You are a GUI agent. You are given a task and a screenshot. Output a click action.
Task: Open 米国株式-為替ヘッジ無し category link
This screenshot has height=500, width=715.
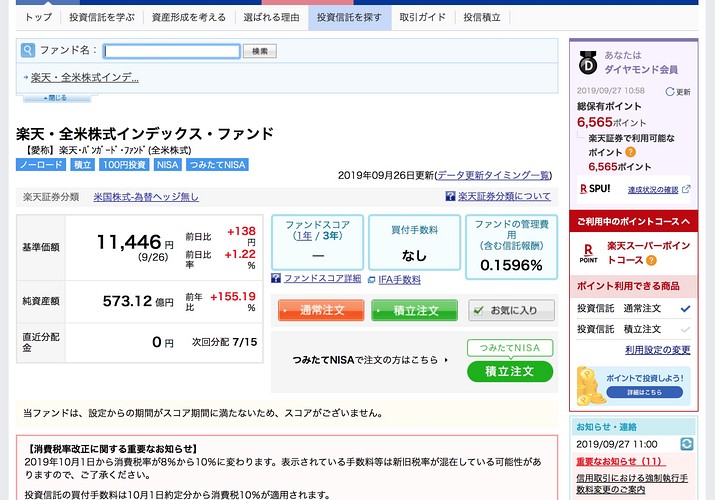click(146, 197)
